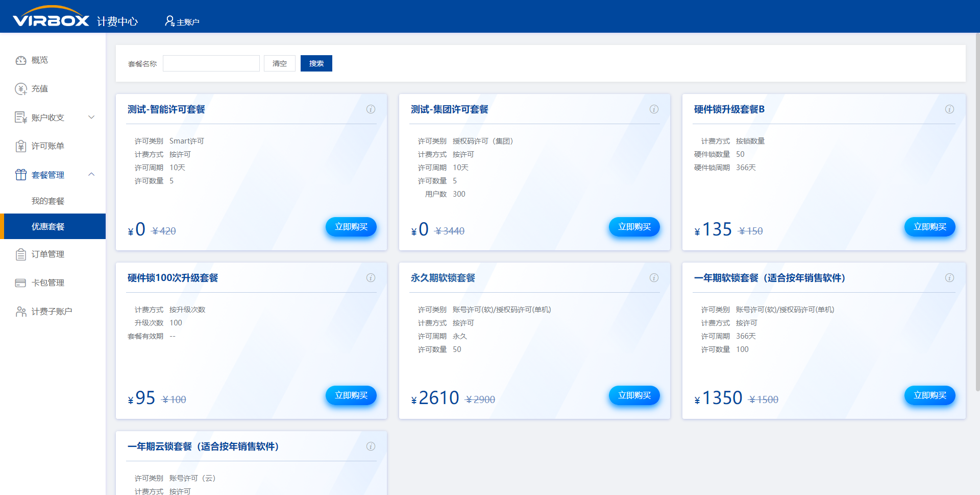Click the 计费子账户 users icon

pos(21,312)
